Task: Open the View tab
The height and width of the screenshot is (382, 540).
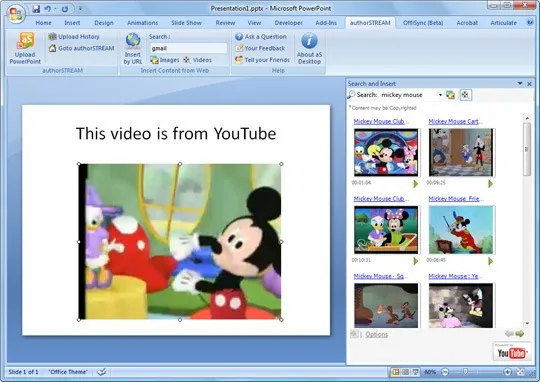Action: click(254, 23)
